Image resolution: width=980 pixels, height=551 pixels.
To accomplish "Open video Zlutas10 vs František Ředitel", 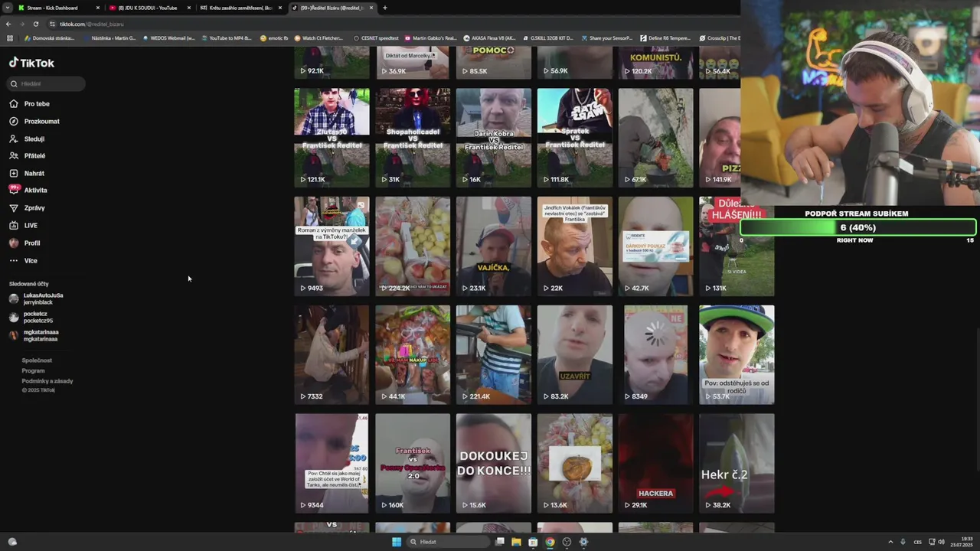I will point(332,138).
